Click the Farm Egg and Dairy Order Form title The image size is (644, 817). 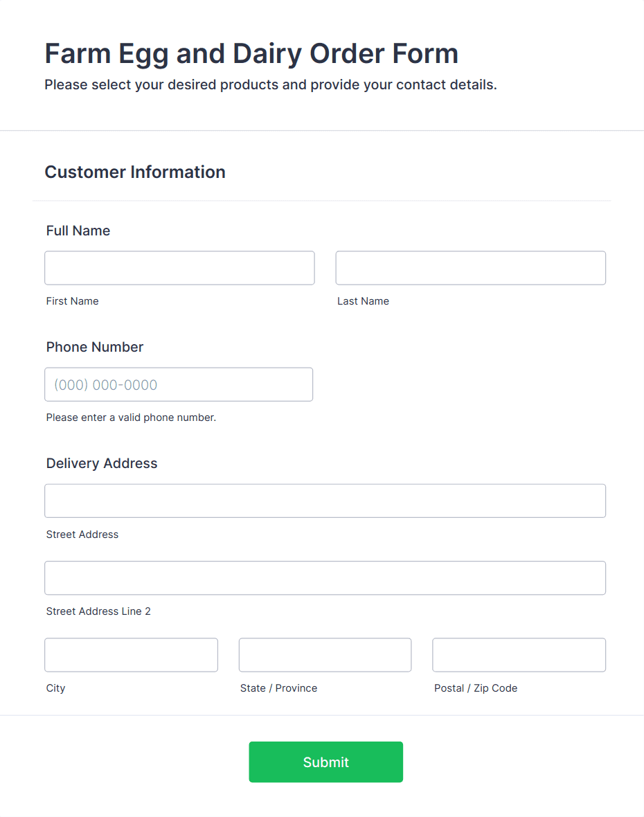coord(251,53)
